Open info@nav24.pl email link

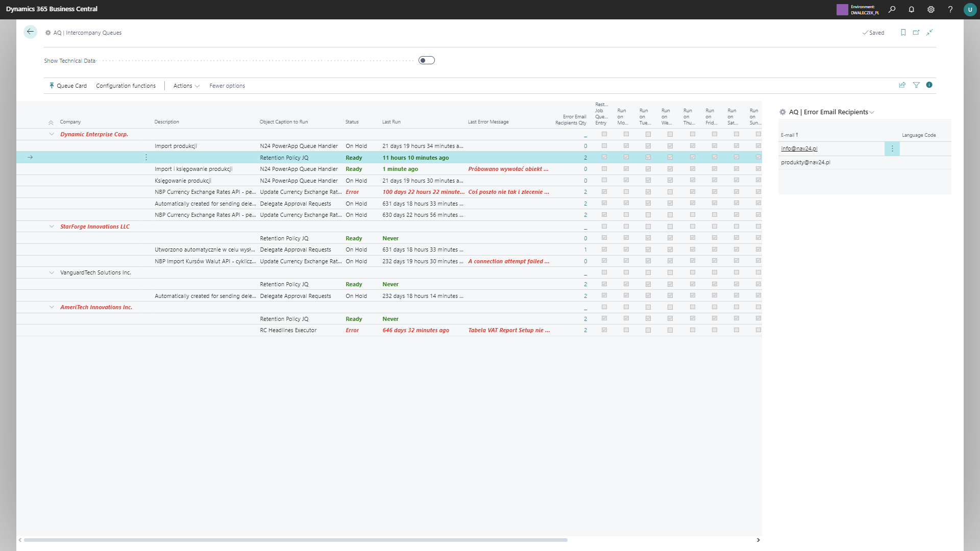(x=799, y=148)
